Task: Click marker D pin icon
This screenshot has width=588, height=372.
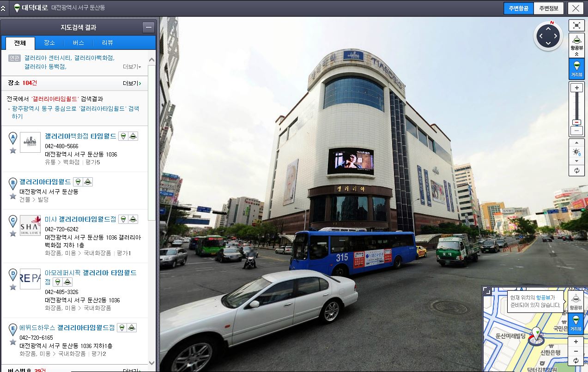Action: tap(13, 275)
